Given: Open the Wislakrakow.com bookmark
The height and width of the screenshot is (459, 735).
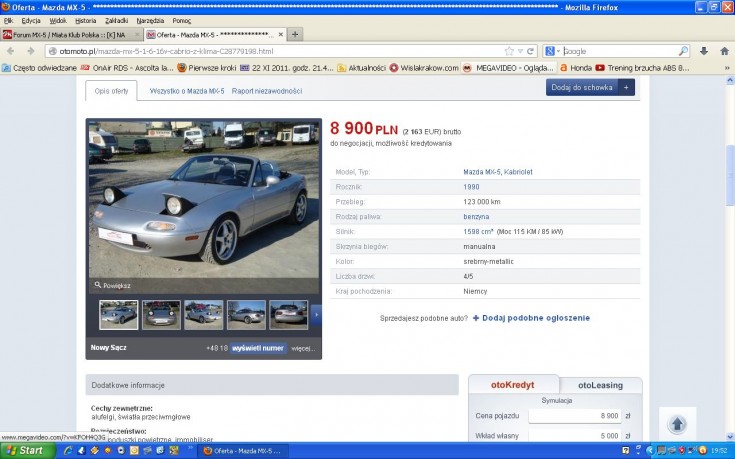Looking at the screenshot, I should (x=424, y=68).
